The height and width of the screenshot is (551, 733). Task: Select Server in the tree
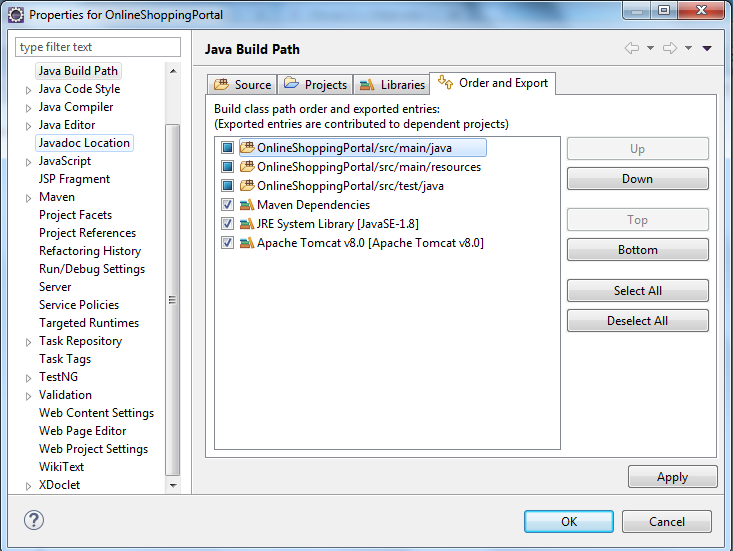(55, 287)
